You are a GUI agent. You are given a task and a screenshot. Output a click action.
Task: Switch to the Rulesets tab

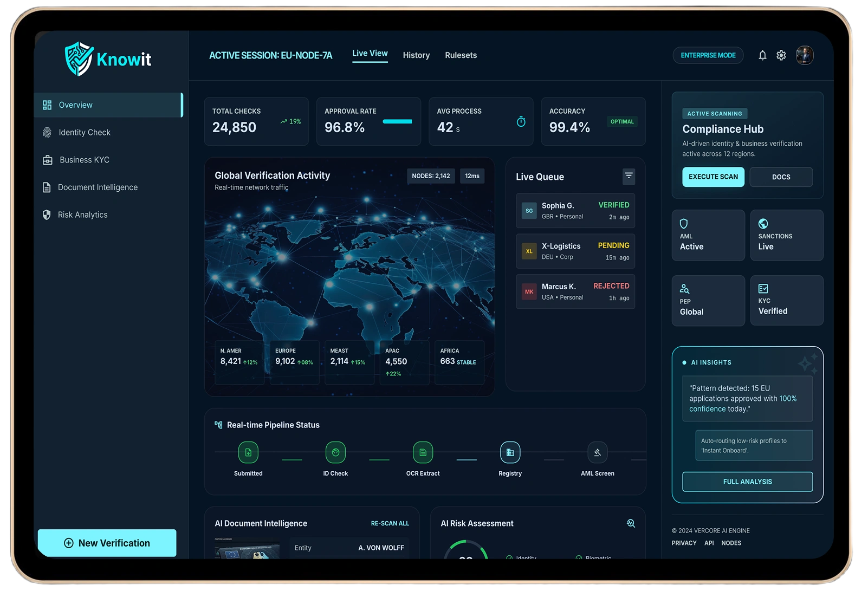tap(461, 55)
